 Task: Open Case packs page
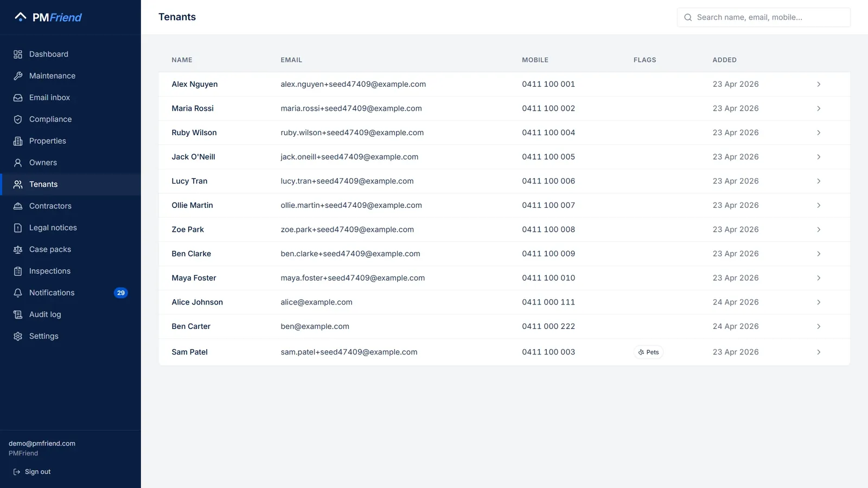[71, 250]
